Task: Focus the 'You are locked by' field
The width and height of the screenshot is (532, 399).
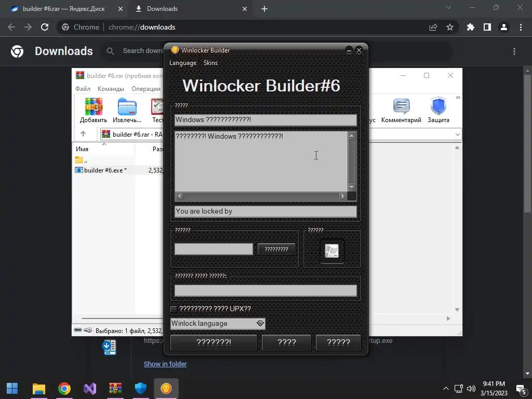Action: click(265, 211)
